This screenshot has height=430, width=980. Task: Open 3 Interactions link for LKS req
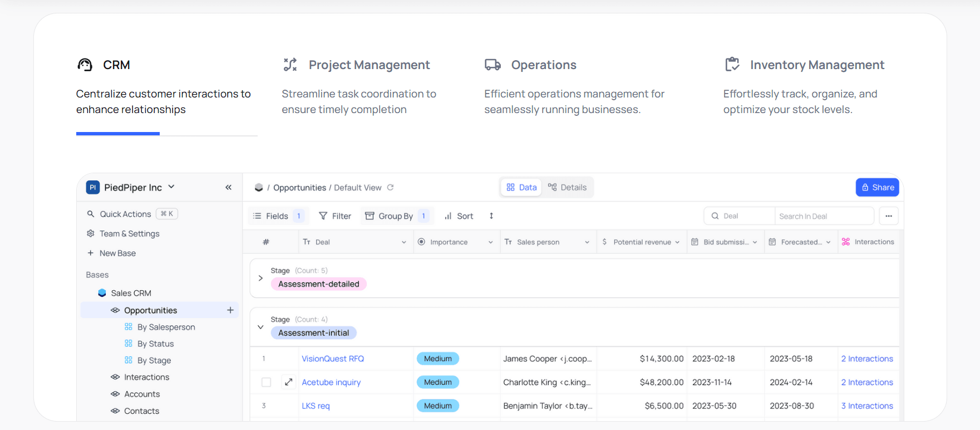tap(867, 406)
